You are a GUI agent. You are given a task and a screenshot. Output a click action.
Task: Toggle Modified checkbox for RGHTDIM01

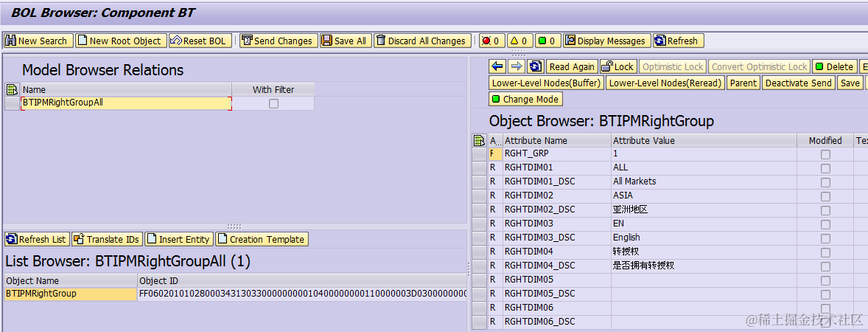point(825,168)
